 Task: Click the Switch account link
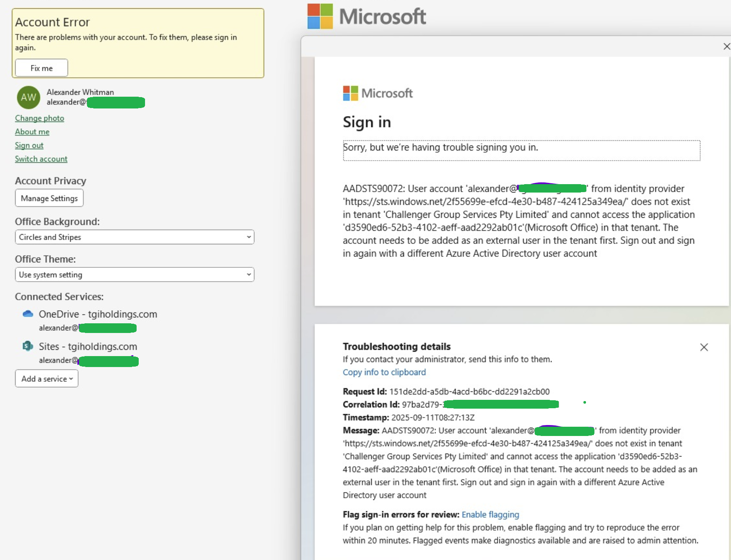[41, 158]
